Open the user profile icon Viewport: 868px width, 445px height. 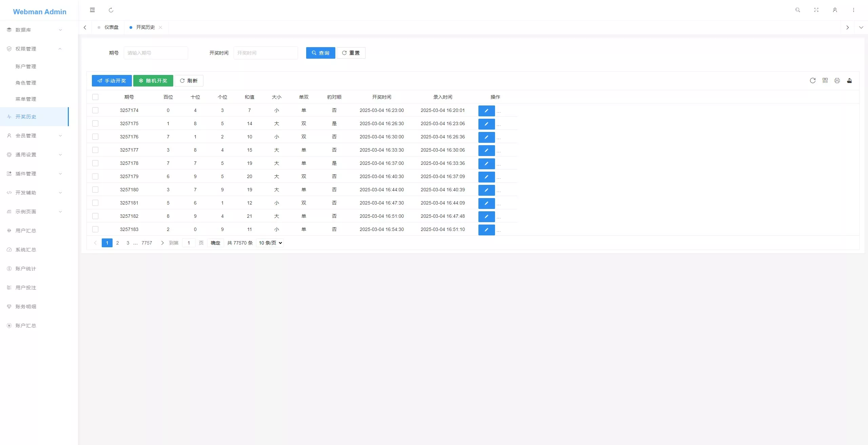point(835,10)
